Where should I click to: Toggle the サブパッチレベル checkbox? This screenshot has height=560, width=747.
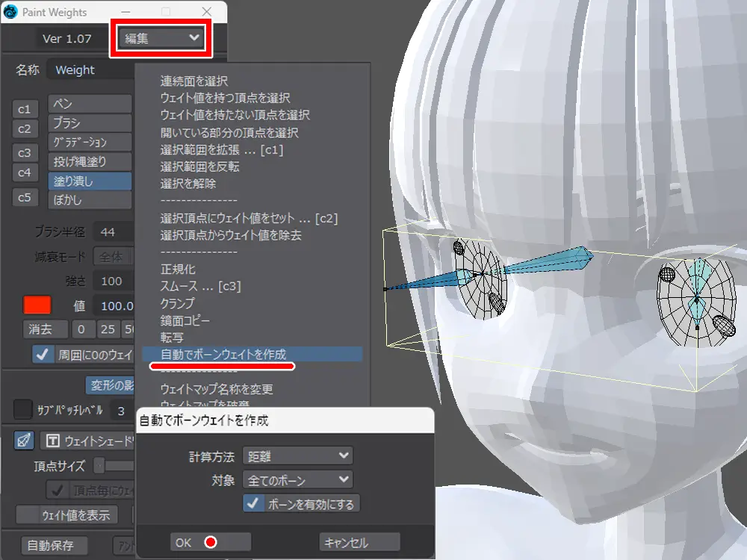click(x=24, y=409)
